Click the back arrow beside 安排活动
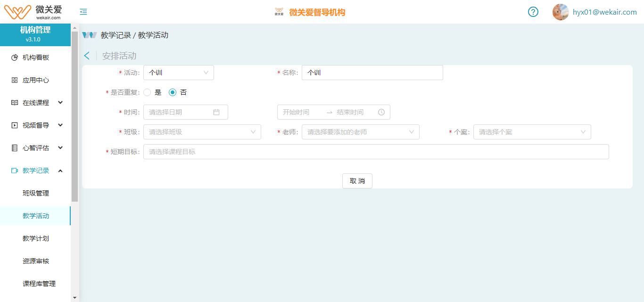The height and width of the screenshot is (302, 644). point(87,56)
